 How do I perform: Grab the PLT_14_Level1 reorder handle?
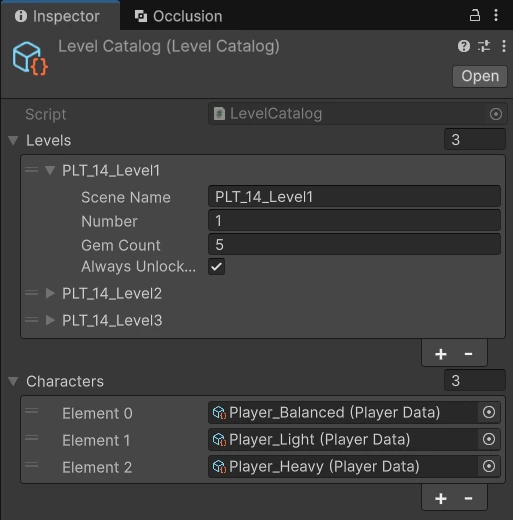[x=32, y=170]
